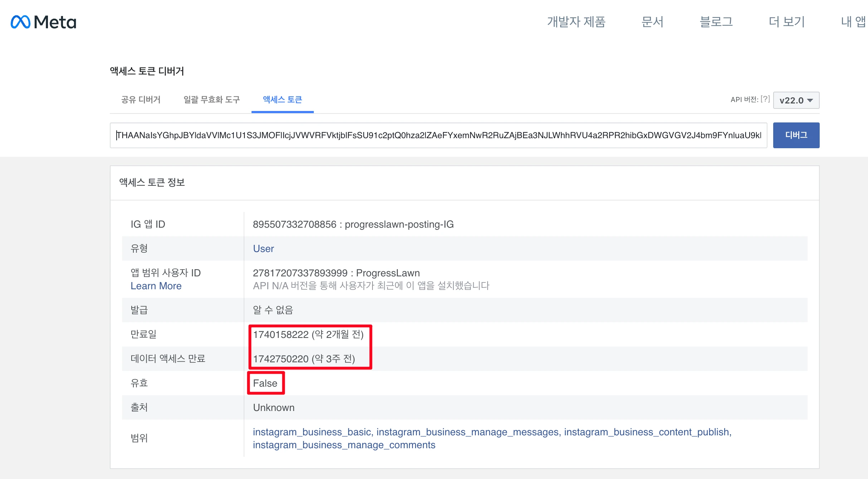Click the 알 수 없음 issued value
868x479 pixels.
(273, 310)
